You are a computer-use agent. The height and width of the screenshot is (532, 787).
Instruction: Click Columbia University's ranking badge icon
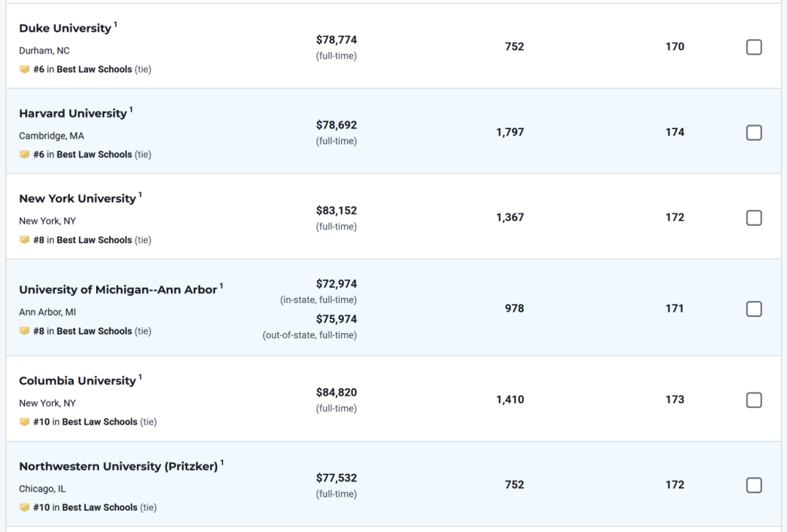(24, 422)
